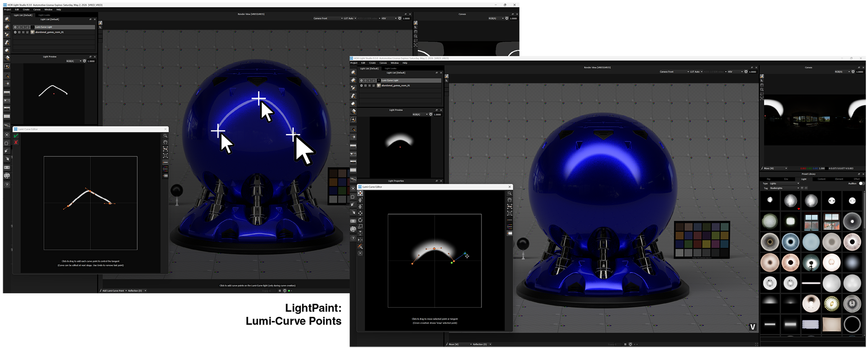The width and height of the screenshot is (868, 349).
Task: Switch to the Env tab in Preset Library
Action: click(786, 179)
